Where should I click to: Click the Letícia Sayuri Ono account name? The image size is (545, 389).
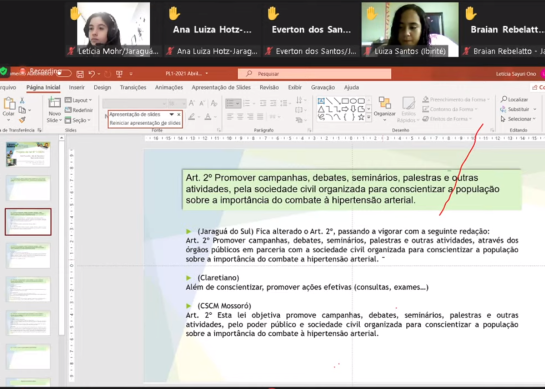coord(516,74)
